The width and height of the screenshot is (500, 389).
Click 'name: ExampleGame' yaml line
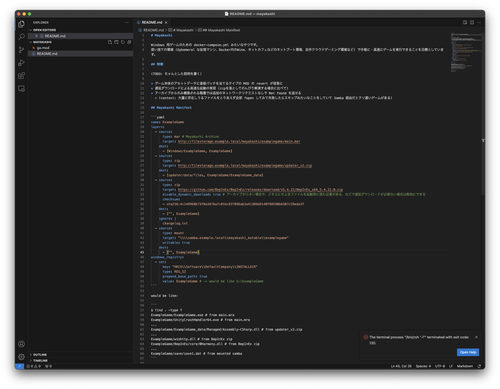pos(167,122)
